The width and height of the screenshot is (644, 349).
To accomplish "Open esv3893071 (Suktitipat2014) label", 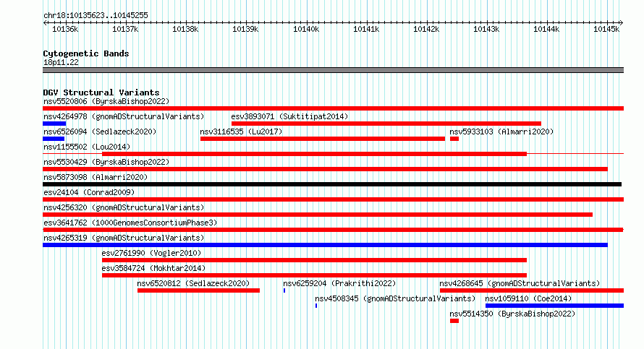I will pyautogui.click(x=289, y=116).
